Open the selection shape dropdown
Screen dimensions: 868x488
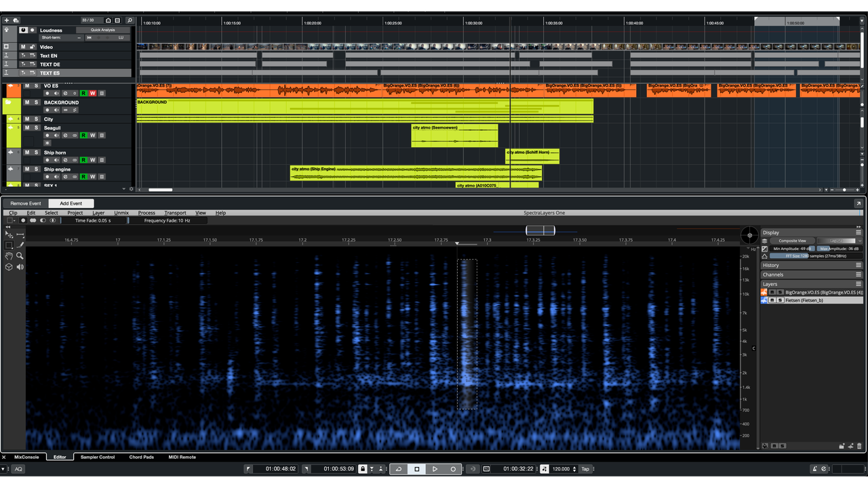click(x=11, y=220)
